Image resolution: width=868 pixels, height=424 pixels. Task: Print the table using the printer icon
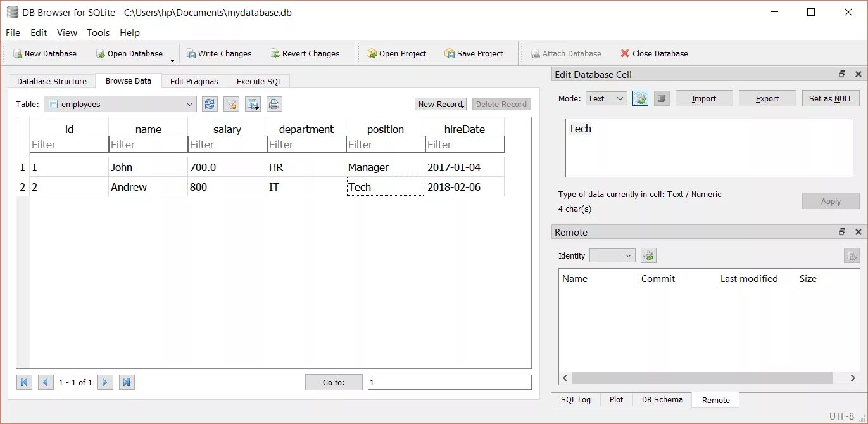(274, 104)
